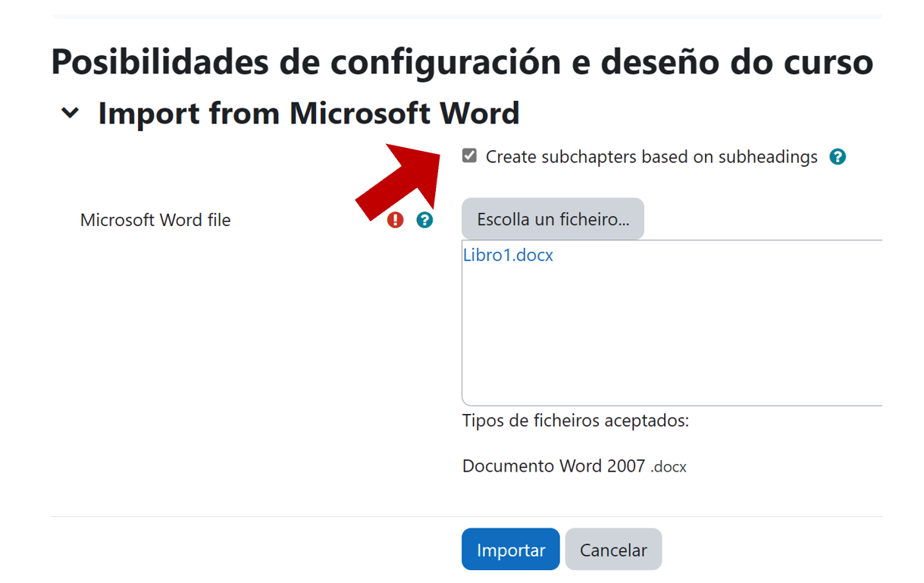The height and width of the screenshot is (583, 924).
Task: Click the small .docx extension label
Action: pyautogui.click(x=669, y=467)
